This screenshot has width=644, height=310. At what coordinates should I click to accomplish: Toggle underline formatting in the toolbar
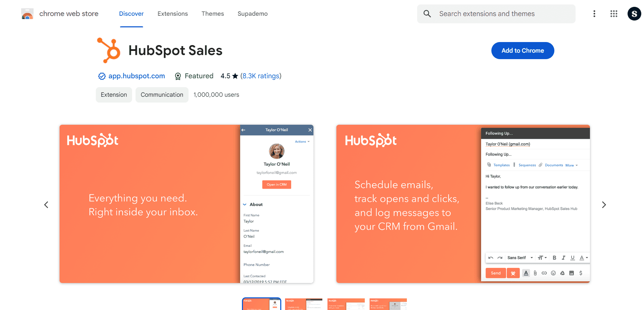click(x=572, y=258)
